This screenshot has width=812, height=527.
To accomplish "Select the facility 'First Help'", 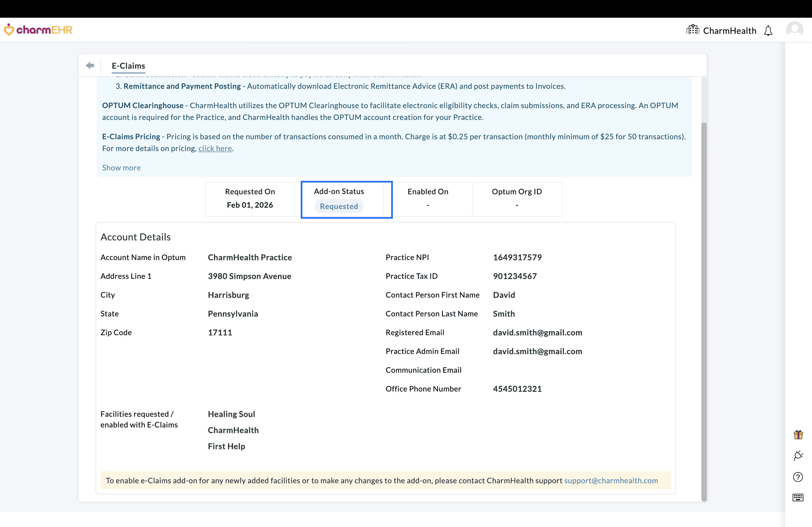I will pyautogui.click(x=227, y=446).
